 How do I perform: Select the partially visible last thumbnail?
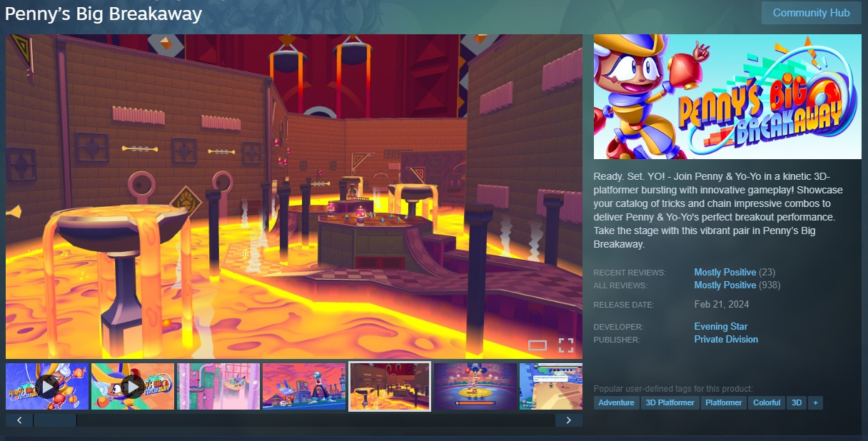pyautogui.click(x=551, y=386)
